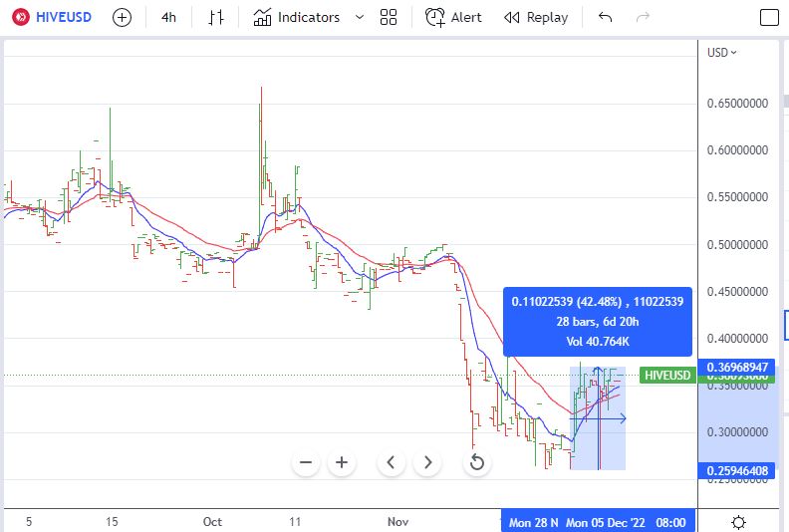Viewport: 789px width, 532px height.
Task: Click the HIVE coin logo icon
Action: click(x=21, y=17)
